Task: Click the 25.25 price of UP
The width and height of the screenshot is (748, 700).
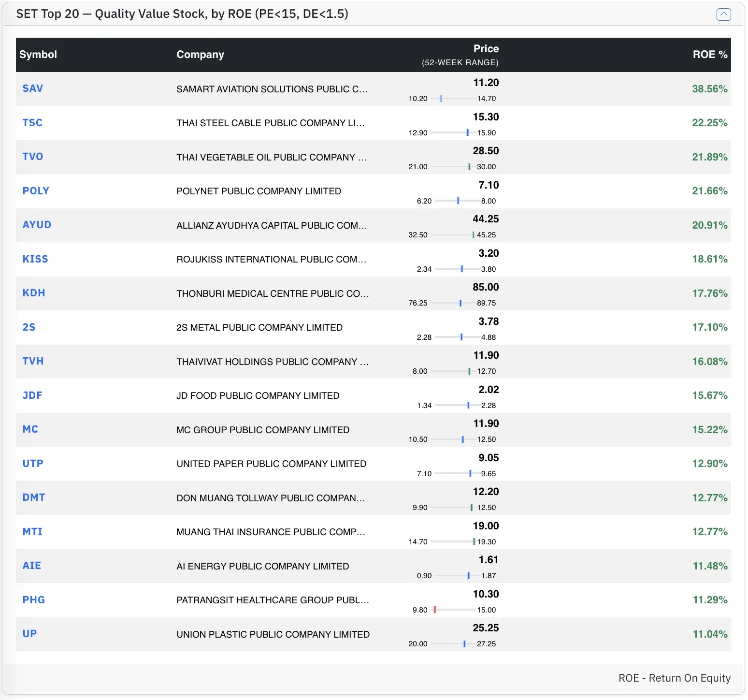Action: click(x=486, y=628)
